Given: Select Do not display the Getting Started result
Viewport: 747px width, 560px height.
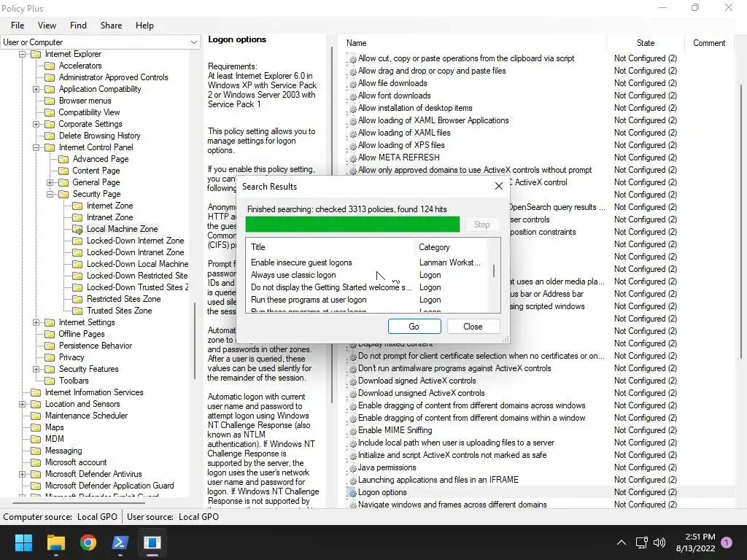Looking at the screenshot, I should 366,287.
